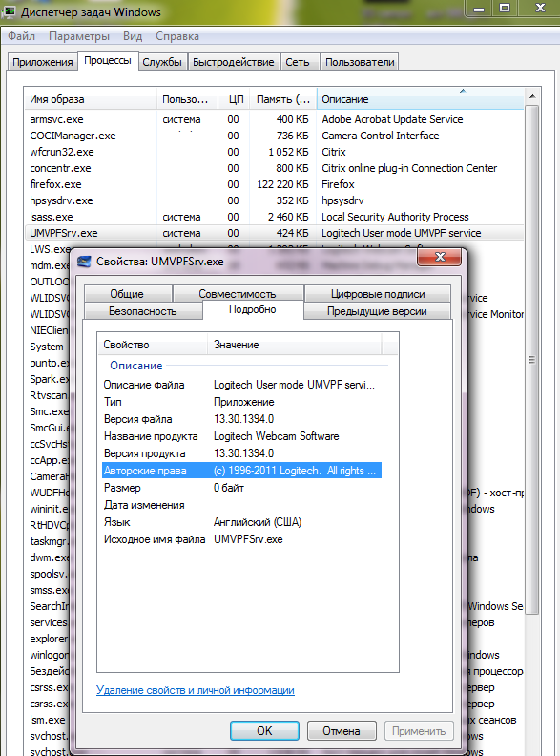Viewport: 560px width, 756px height.
Task: Sort by ЦП column header
Action: click(236, 99)
